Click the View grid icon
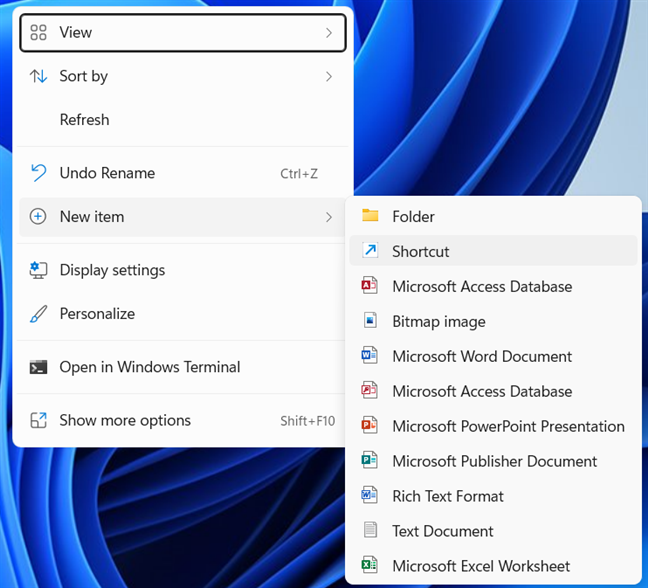648x588 pixels. (38, 33)
